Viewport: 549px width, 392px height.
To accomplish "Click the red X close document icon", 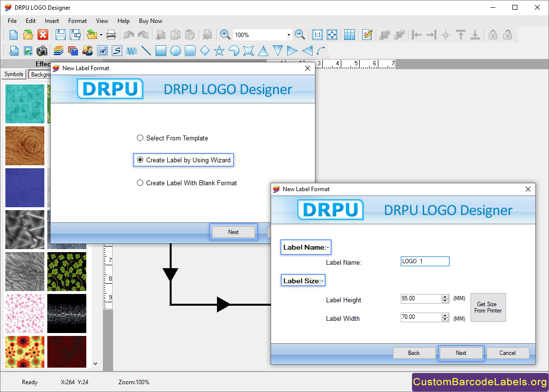I will click(x=43, y=35).
